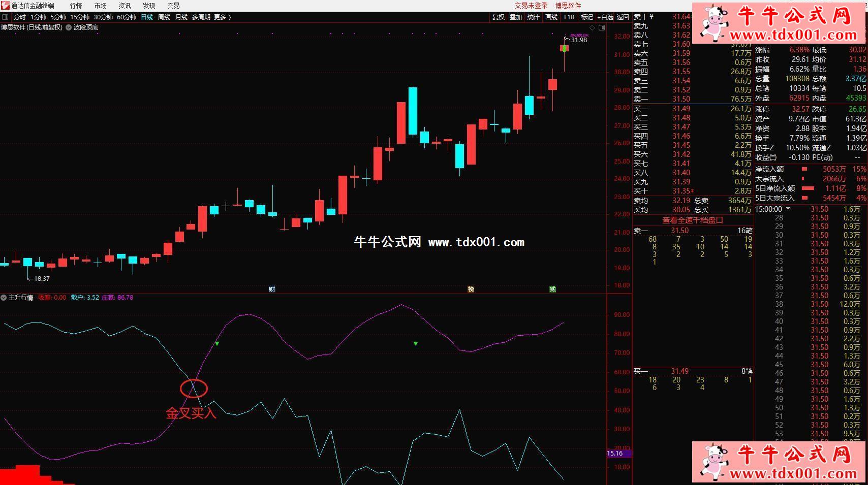Open the dropdown arrow beside 15:00:00
868x485 pixels.
pos(788,209)
